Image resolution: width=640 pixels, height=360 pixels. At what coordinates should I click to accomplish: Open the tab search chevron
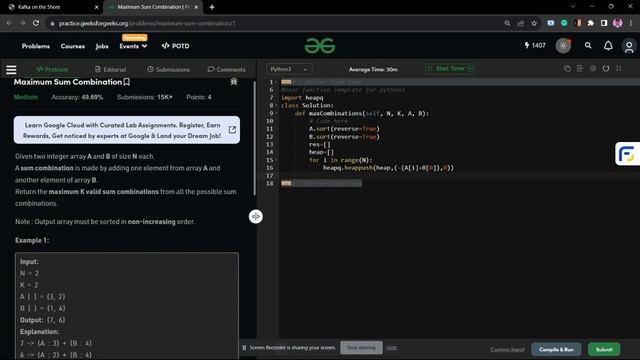coord(573,7)
